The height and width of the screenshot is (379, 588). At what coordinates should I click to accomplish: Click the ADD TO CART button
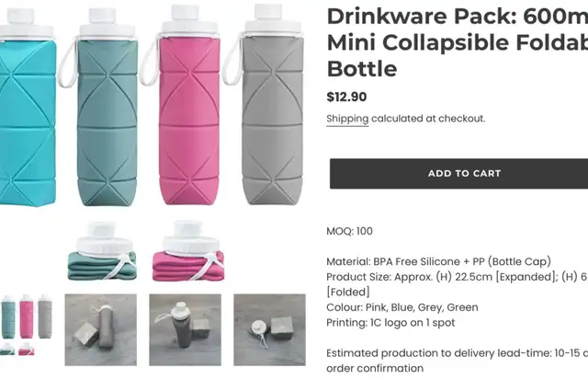[458, 174]
